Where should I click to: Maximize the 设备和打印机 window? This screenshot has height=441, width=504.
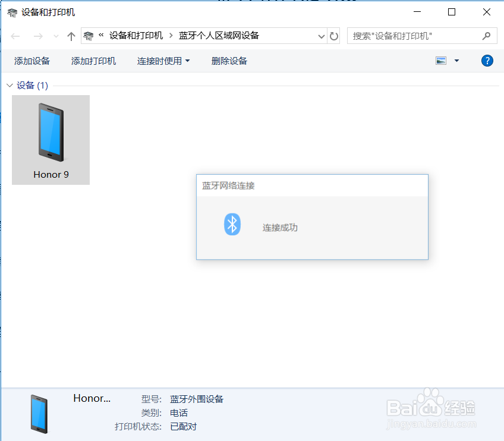click(x=452, y=12)
